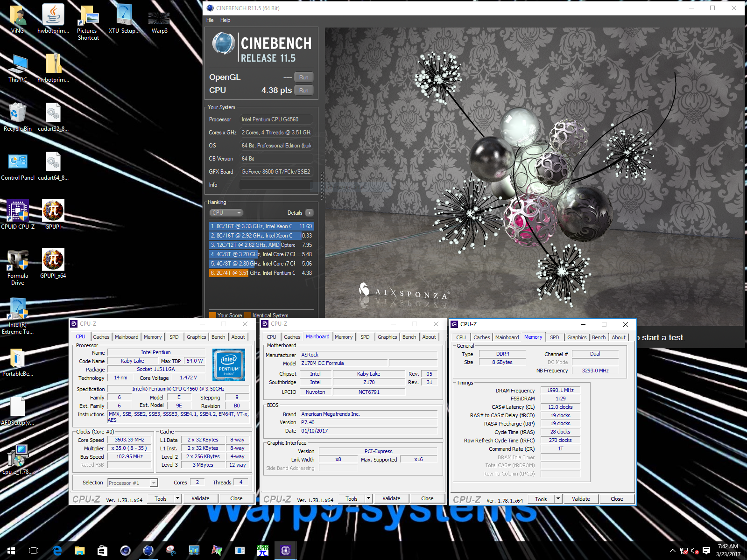
Task: Open the Recycle Bin
Action: (x=18, y=117)
